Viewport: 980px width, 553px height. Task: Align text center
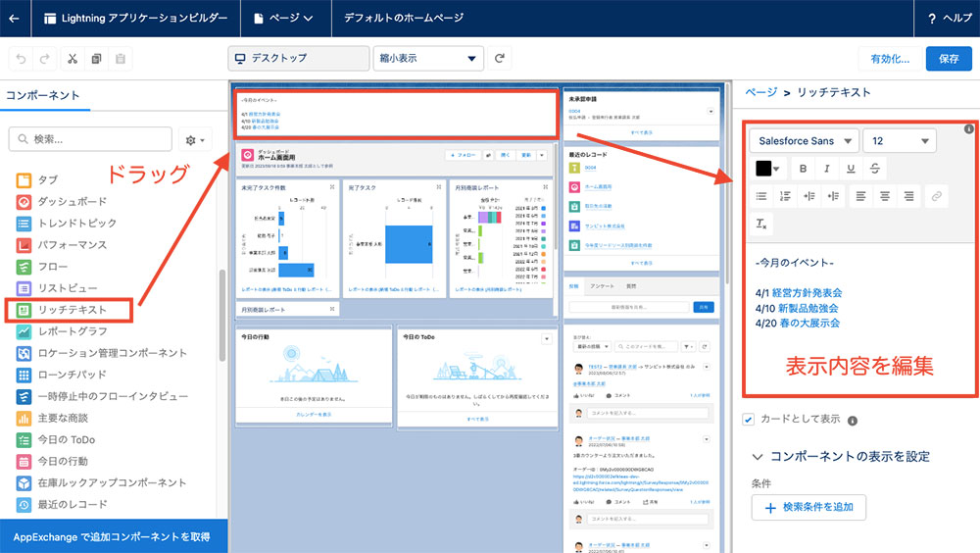pyautogui.click(x=884, y=196)
